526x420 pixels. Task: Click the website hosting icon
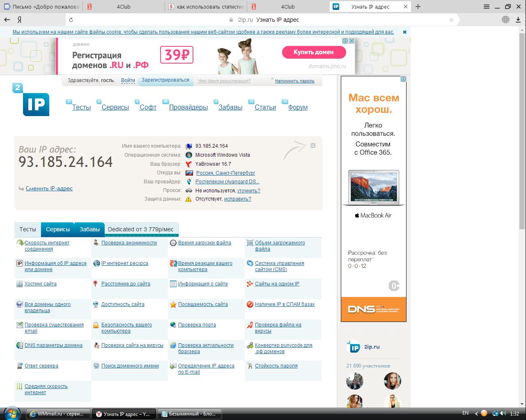point(19,284)
